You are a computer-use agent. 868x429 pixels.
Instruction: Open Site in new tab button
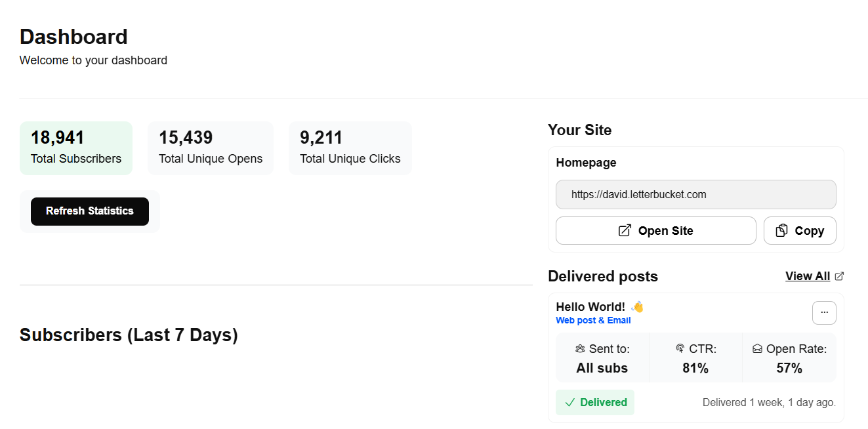pyautogui.click(x=655, y=230)
